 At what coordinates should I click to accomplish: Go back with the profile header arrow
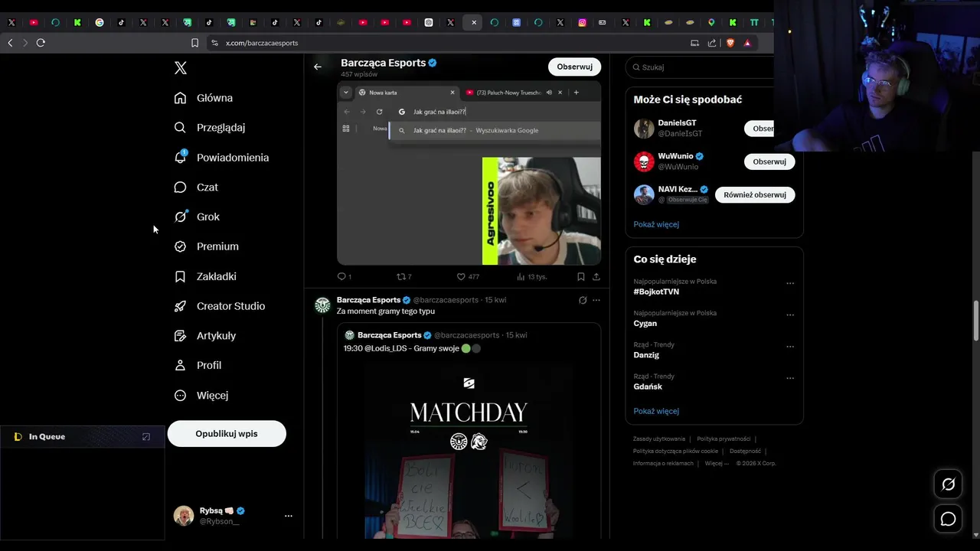tap(318, 67)
